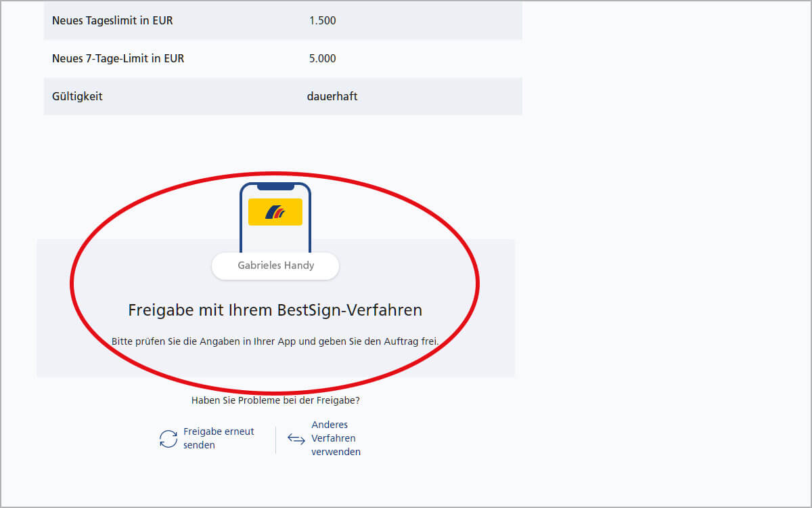This screenshot has width=812, height=508.
Task: Click the phone notch at the top of the device
Action: pyautogui.click(x=275, y=186)
